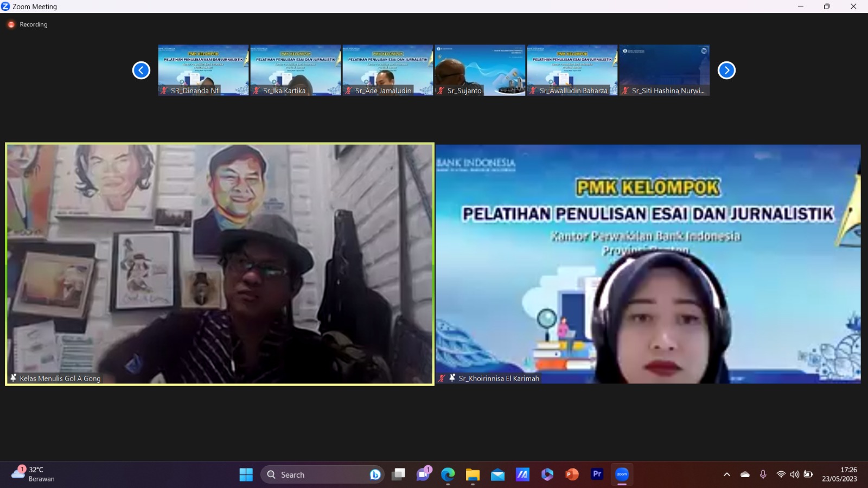Open volume control in system tray
Screen dimensions: 868x488
pyautogui.click(x=794, y=474)
